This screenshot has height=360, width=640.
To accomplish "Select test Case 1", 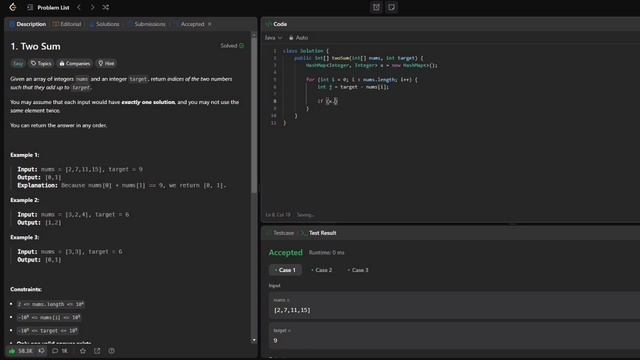I will [x=285, y=270].
